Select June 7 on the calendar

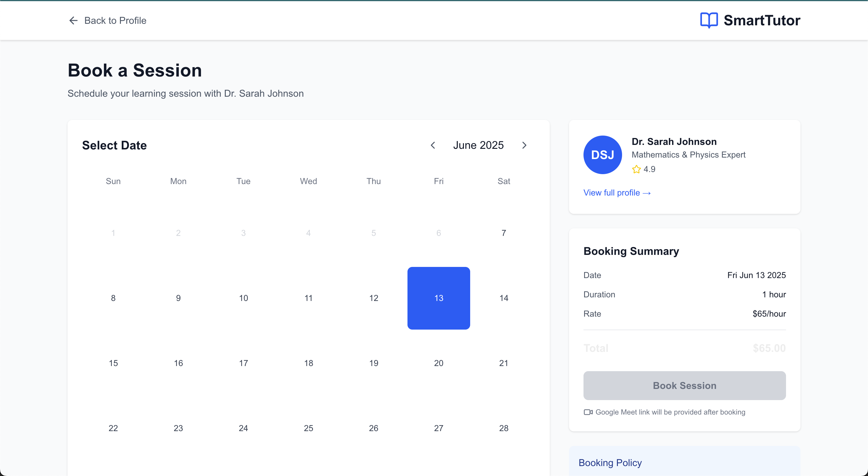503,233
